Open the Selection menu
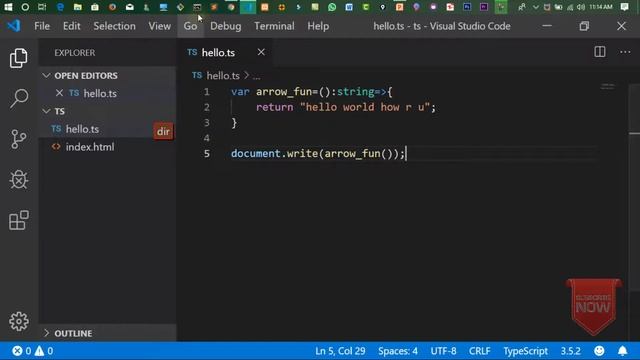640x360 pixels. [x=114, y=26]
